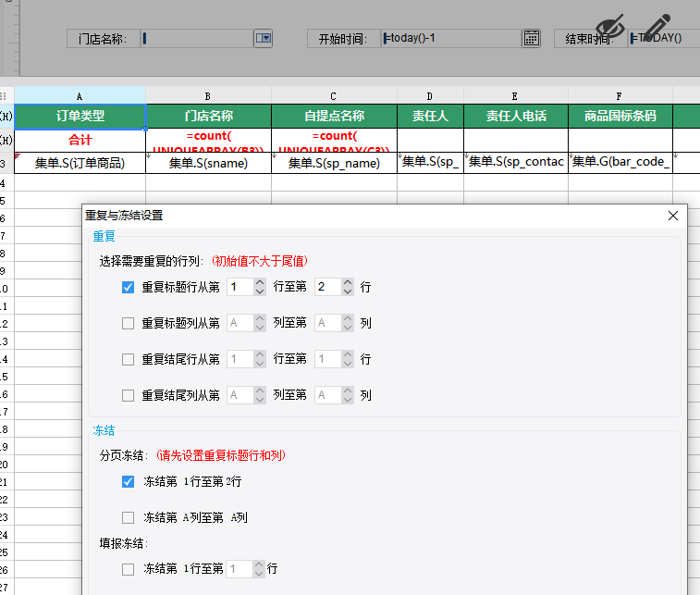Open the calendar picker for 开始时间

pyautogui.click(x=531, y=38)
